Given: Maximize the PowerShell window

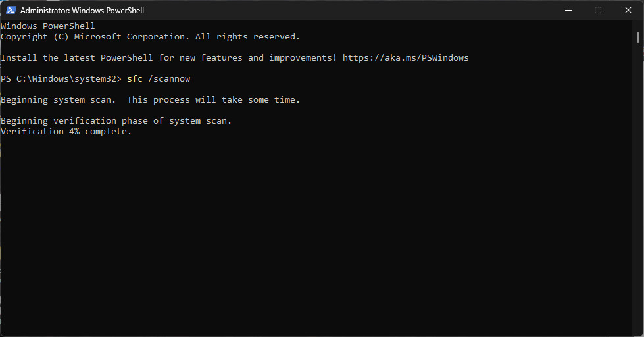Looking at the screenshot, I should pos(598,10).
